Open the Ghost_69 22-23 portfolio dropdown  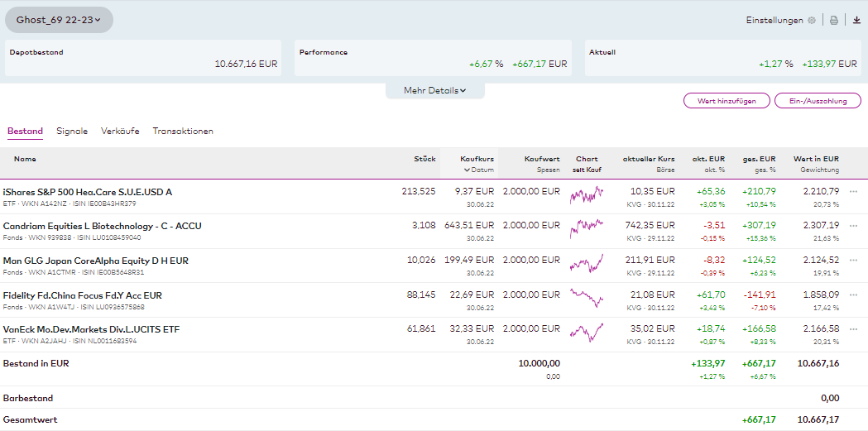point(59,20)
